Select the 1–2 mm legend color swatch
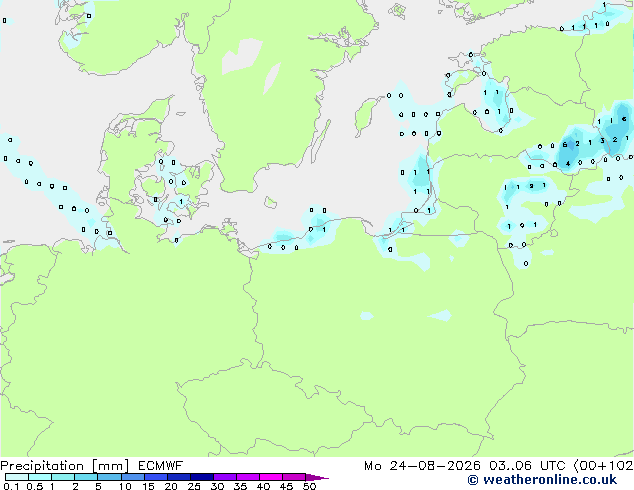Screen dimensions: 634x490 (63, 477)
